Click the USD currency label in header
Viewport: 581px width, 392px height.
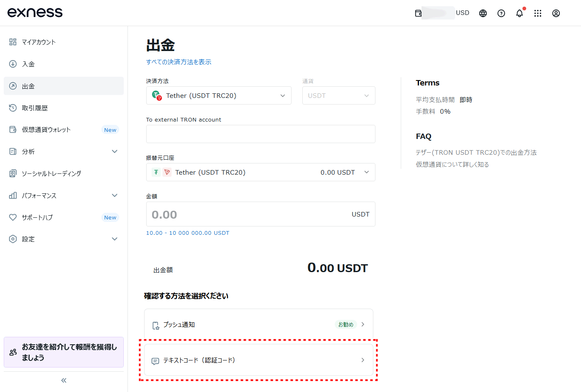coord(463,13)
